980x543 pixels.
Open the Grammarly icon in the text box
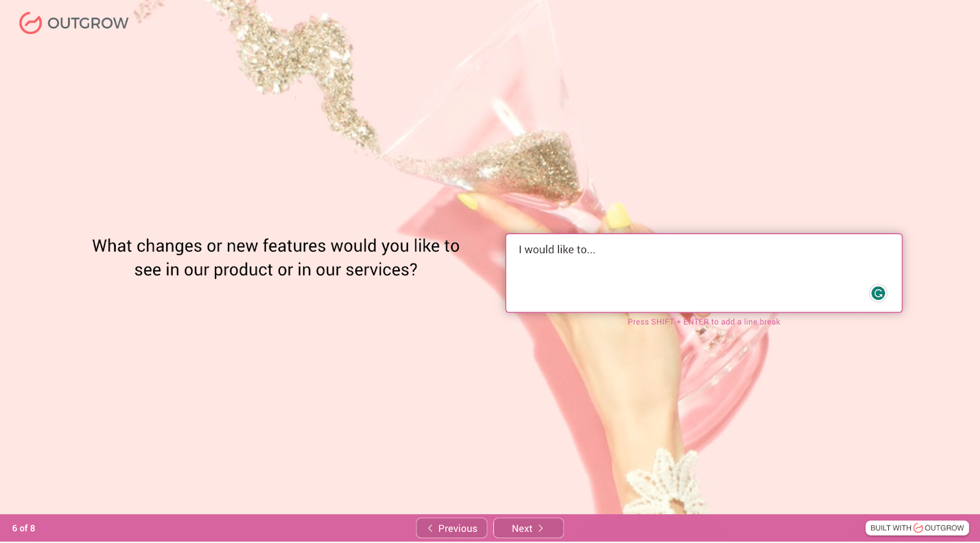(878, 294)
